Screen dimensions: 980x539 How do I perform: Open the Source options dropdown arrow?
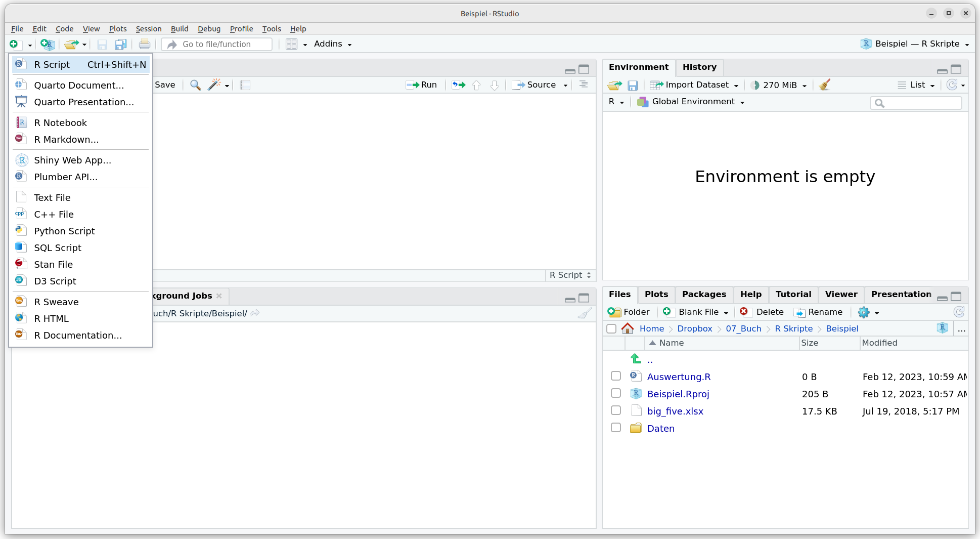[566, 85]
